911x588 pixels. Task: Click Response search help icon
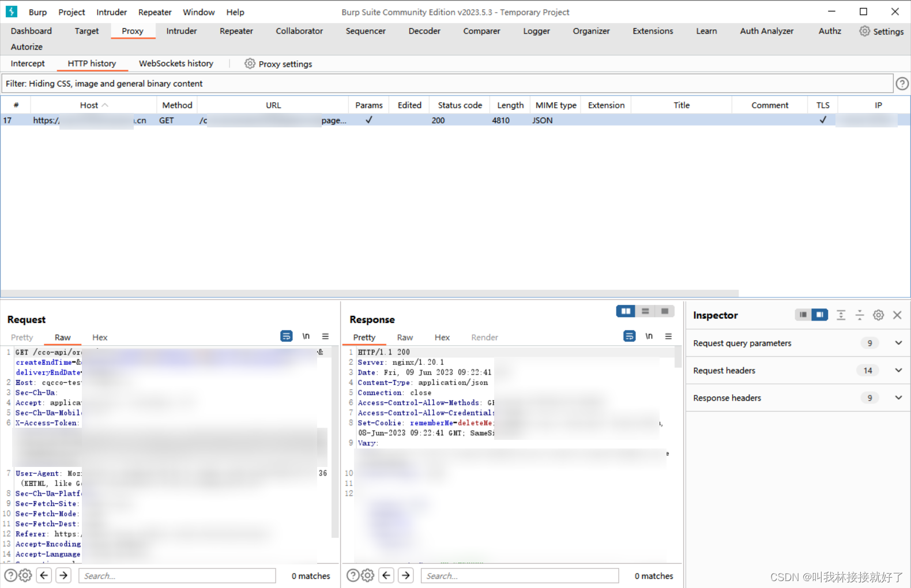[353, 575]
